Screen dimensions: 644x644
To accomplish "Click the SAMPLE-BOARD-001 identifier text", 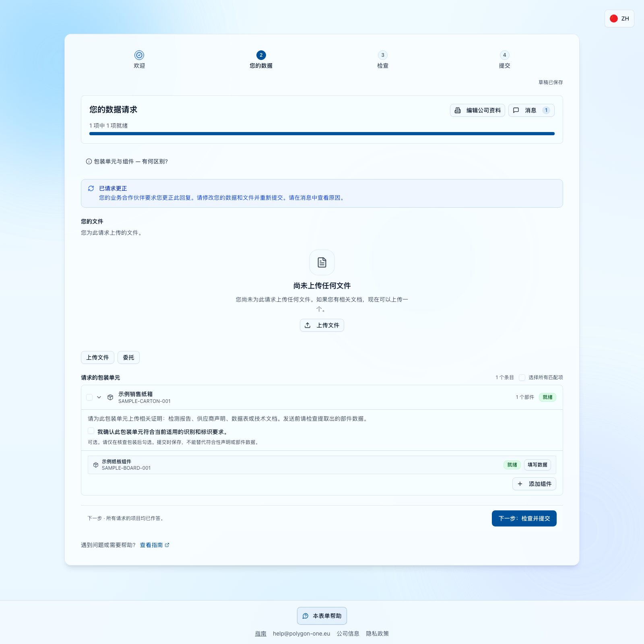I will [x=126, y=468].
